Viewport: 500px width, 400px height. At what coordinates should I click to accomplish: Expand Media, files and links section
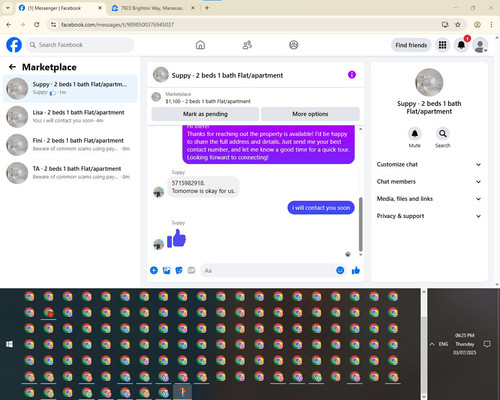[x=429, y=199]
